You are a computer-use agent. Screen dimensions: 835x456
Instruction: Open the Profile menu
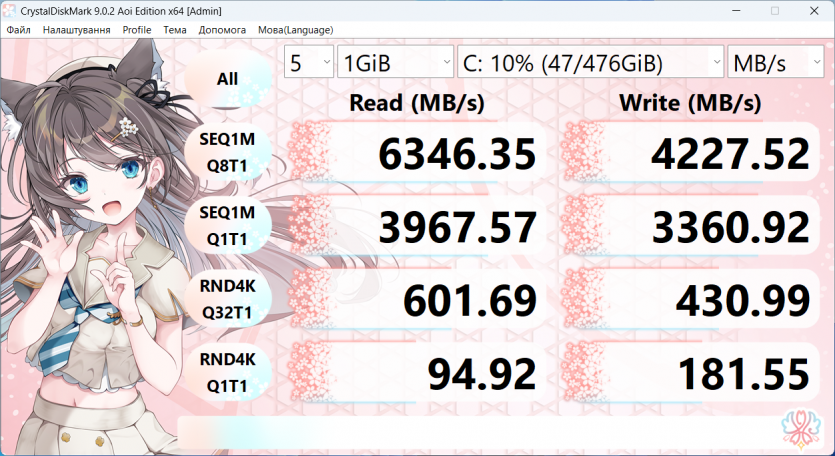(x=137, y=30)
